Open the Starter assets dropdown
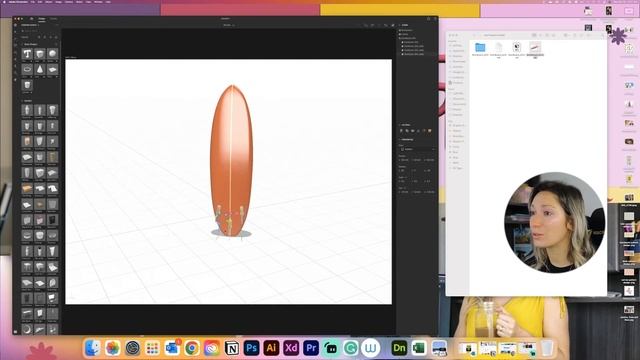 point(30,25)
